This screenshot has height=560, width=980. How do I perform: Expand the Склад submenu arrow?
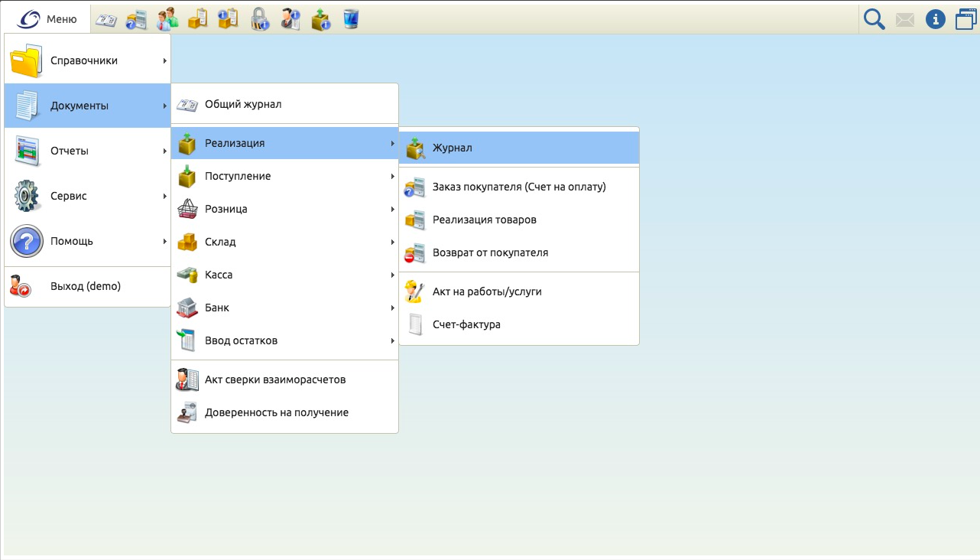(393, 242)
